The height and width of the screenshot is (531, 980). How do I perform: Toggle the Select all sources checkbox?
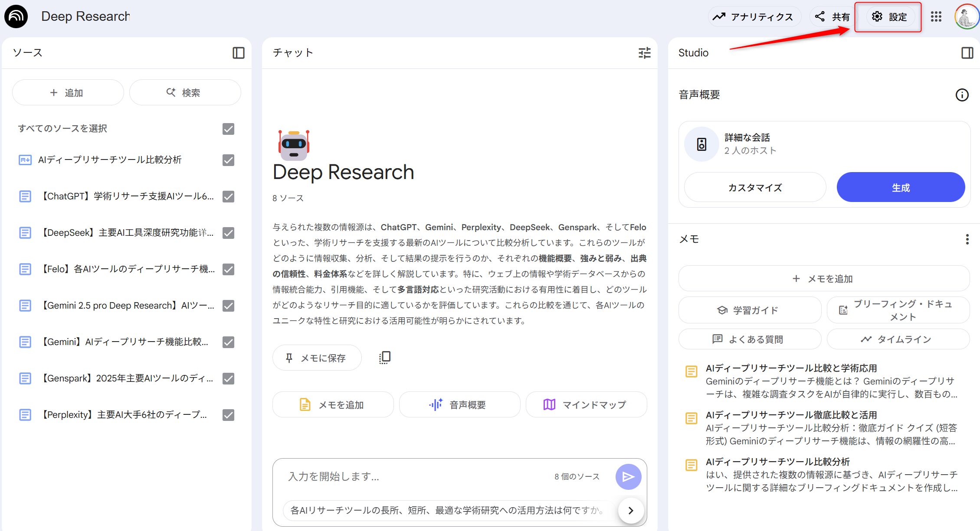(x=228, y=129)
